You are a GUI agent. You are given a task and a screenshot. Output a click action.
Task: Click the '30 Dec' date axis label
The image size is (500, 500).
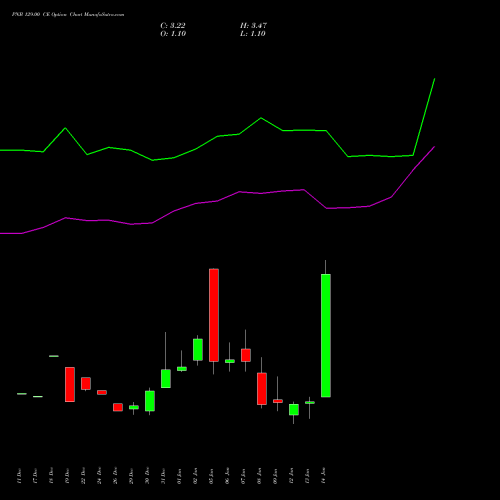147,476
